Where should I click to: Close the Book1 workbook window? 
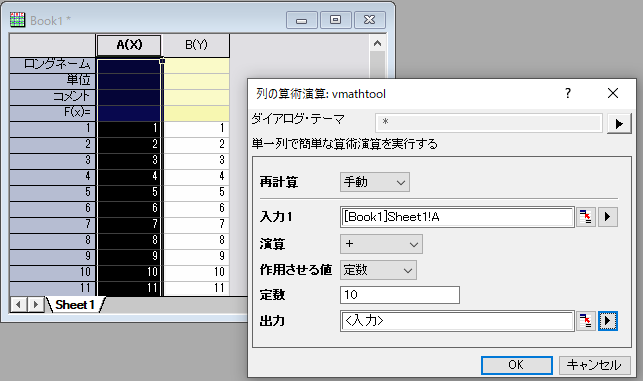(x=369, y=20)
